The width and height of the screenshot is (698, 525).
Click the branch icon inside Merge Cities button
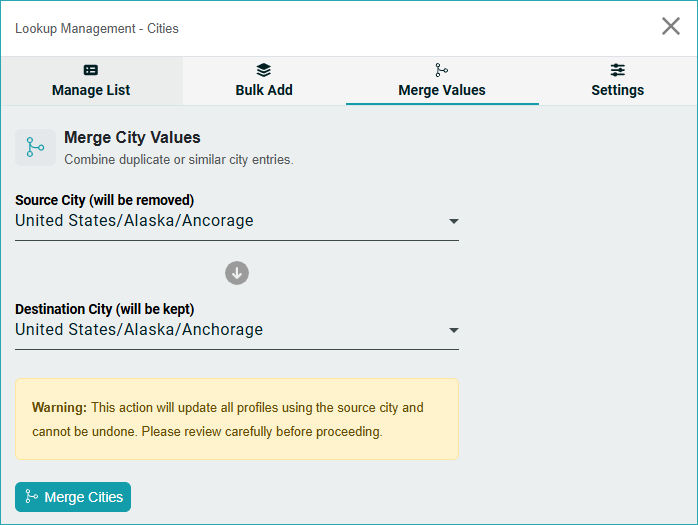point(31,497)
